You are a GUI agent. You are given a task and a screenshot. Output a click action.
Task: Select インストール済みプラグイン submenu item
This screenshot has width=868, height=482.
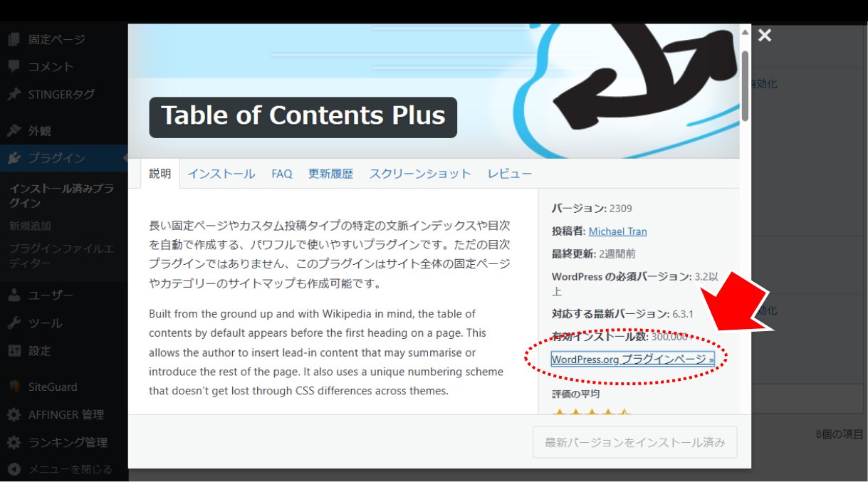(x=61, y=196)
